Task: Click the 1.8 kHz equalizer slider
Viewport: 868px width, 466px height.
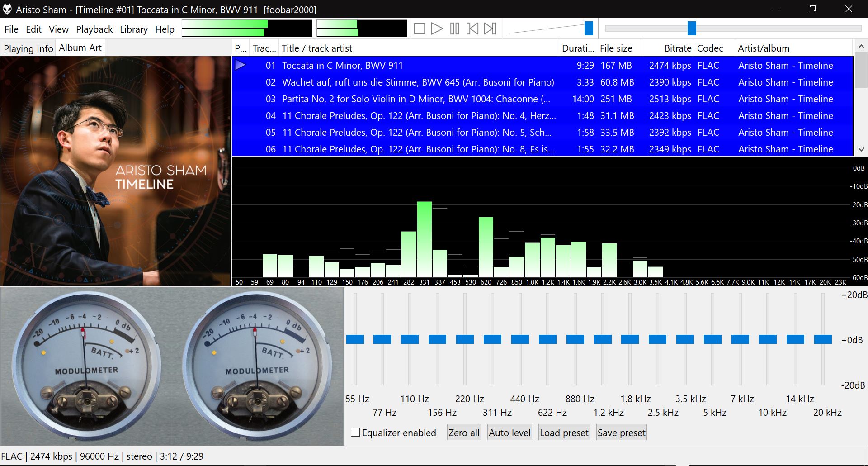Action: coord(630,339)
